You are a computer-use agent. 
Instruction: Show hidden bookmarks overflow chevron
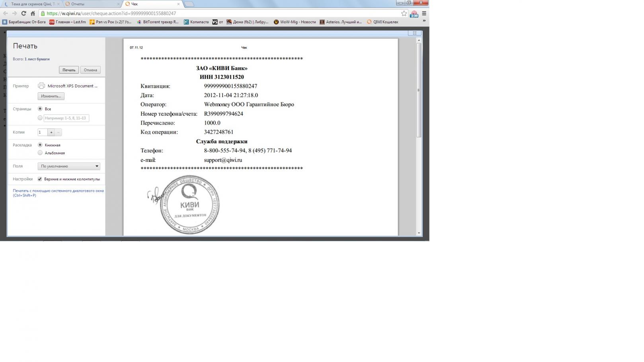pos(424,21)
